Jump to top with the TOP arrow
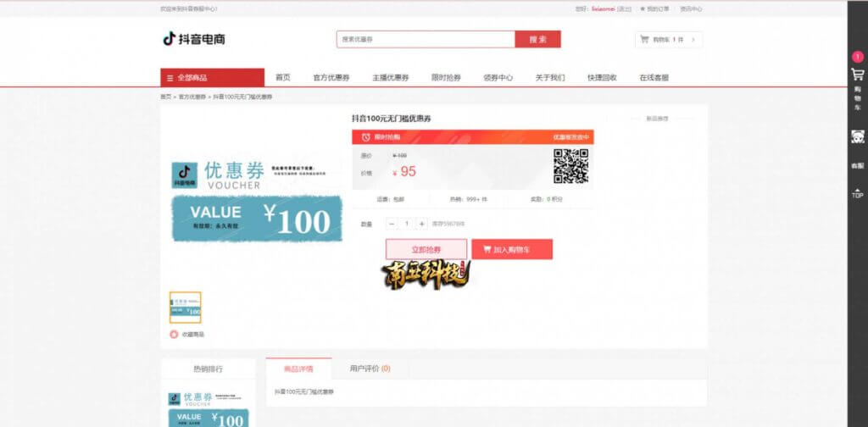The height and width of the screenshot is (427, 868). tap(858, 193)
